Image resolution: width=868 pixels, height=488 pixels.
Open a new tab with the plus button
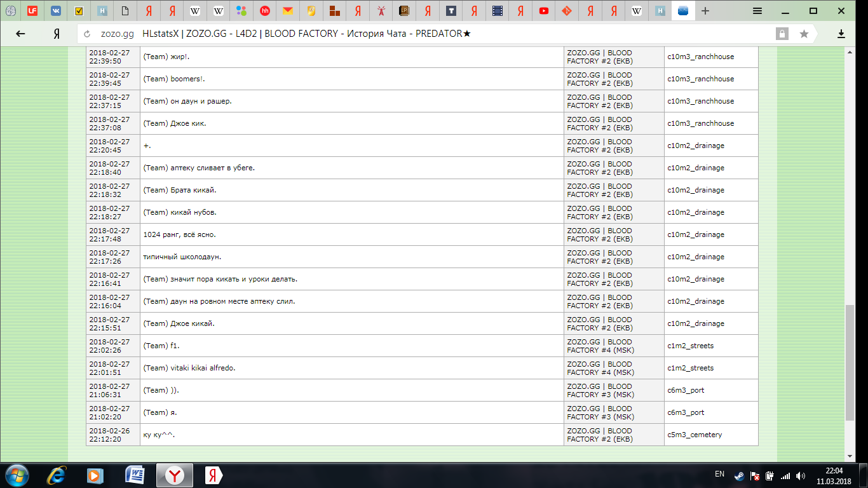(705, 11)
